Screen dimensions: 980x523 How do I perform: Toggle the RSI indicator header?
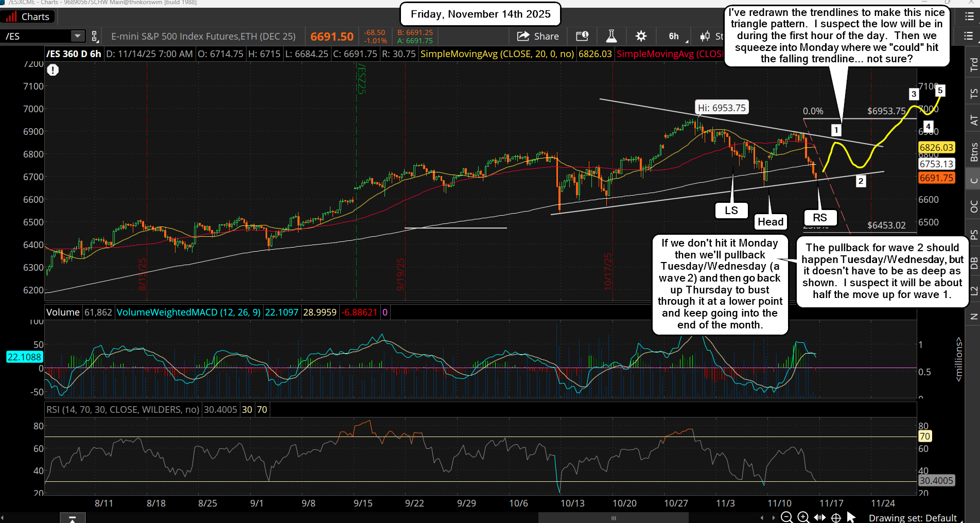click(122, 409)
